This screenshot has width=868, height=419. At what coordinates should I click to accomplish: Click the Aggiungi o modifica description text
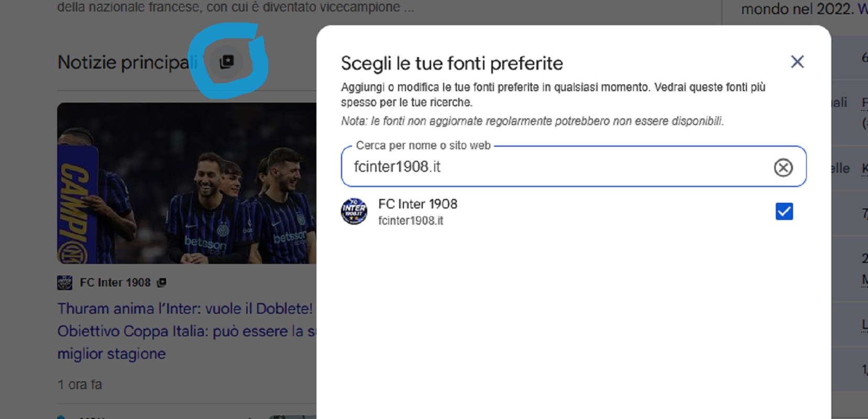point(553,94)
